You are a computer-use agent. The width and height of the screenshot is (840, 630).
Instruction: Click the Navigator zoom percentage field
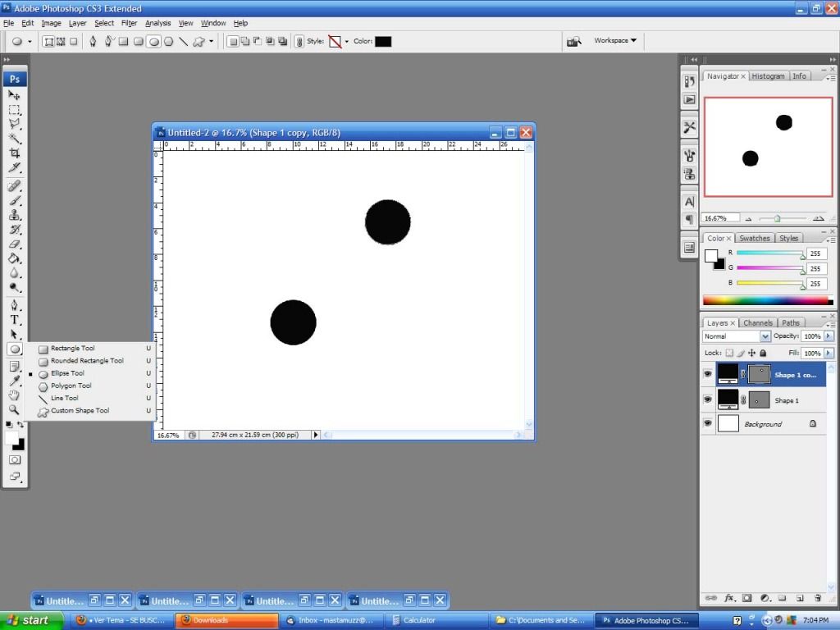(720, 218)
